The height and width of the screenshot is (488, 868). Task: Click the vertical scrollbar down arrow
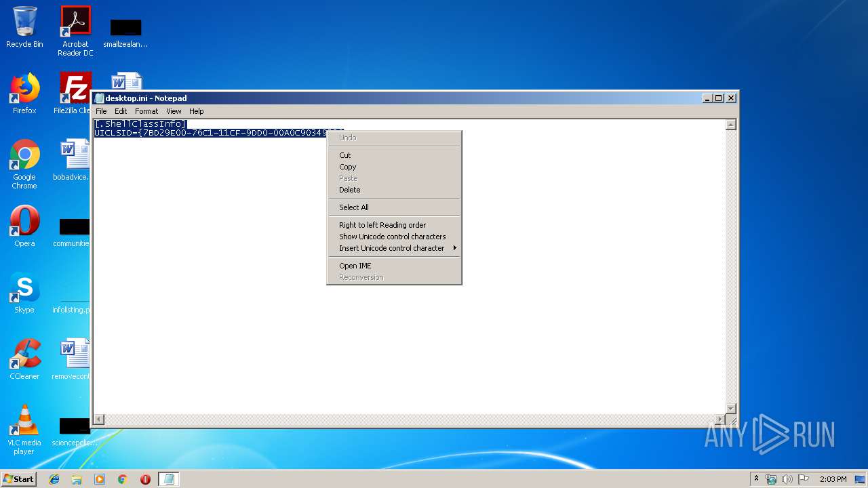click(x=730, y=408)
